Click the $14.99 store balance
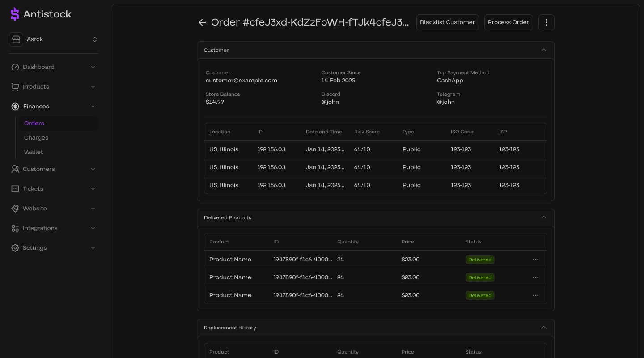 [215, 102]
